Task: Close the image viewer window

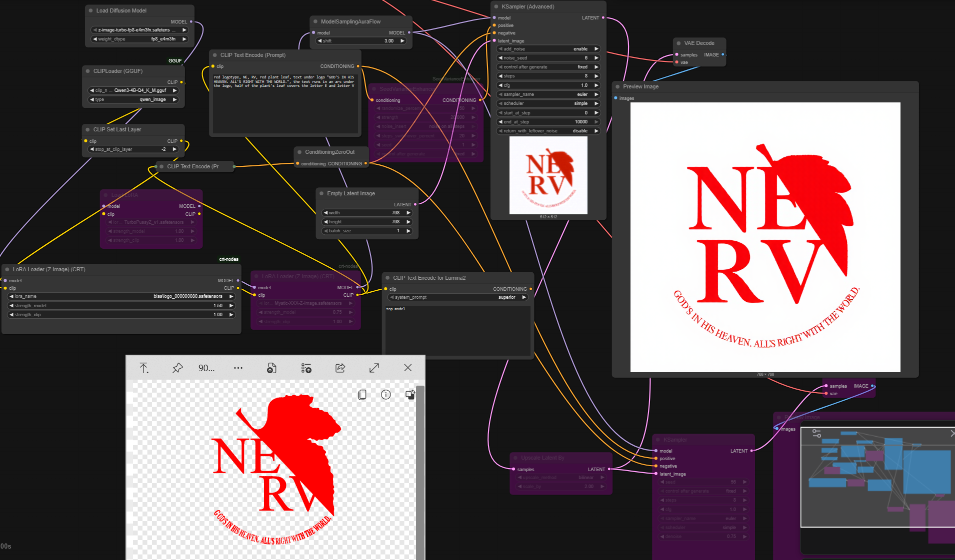Action: point(408,368)
